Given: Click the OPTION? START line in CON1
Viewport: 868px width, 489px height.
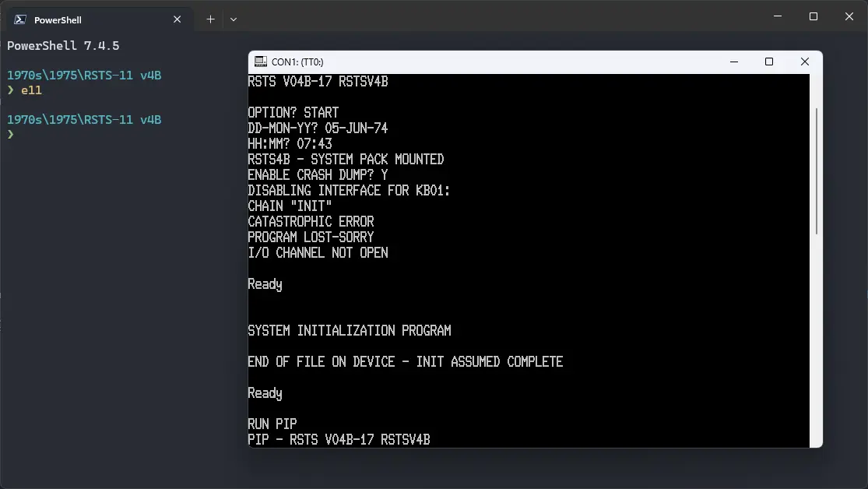Looking at the screenshot, I should (x=293, y=112).
